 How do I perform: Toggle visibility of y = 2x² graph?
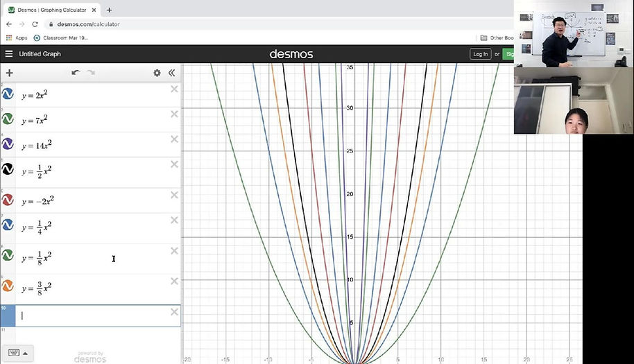tap(8, 94)
